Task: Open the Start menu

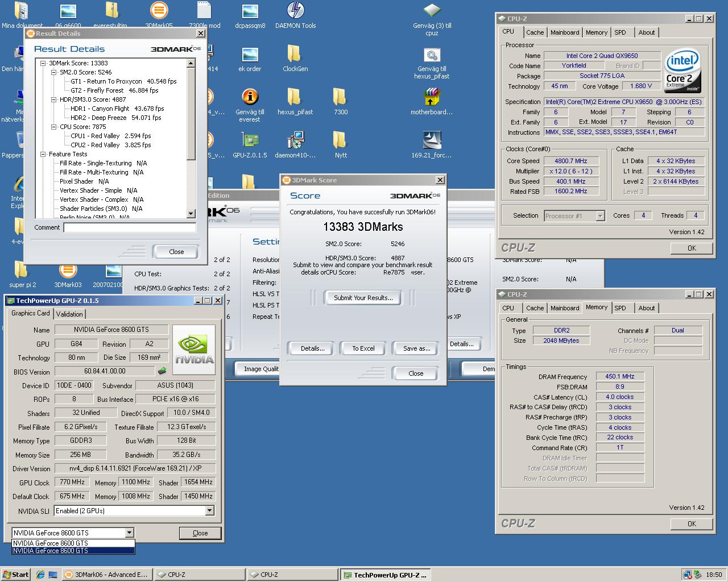Action: click(x=16, y=575)
